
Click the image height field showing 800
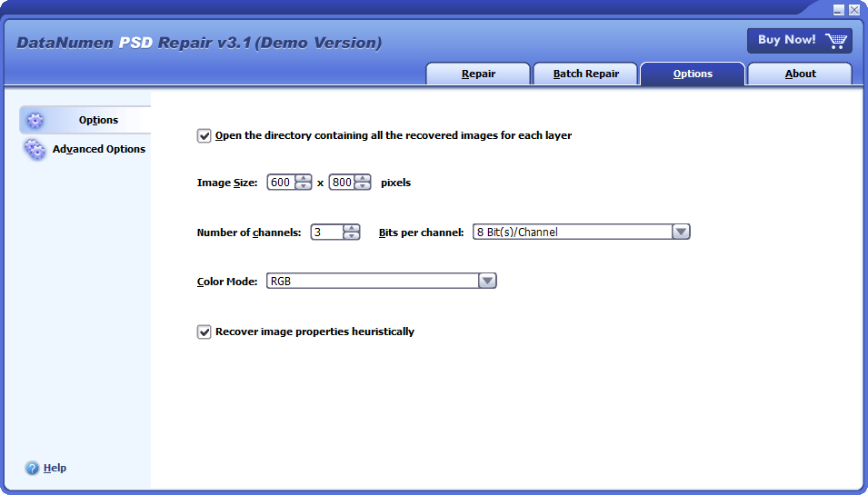coord(342,182)
